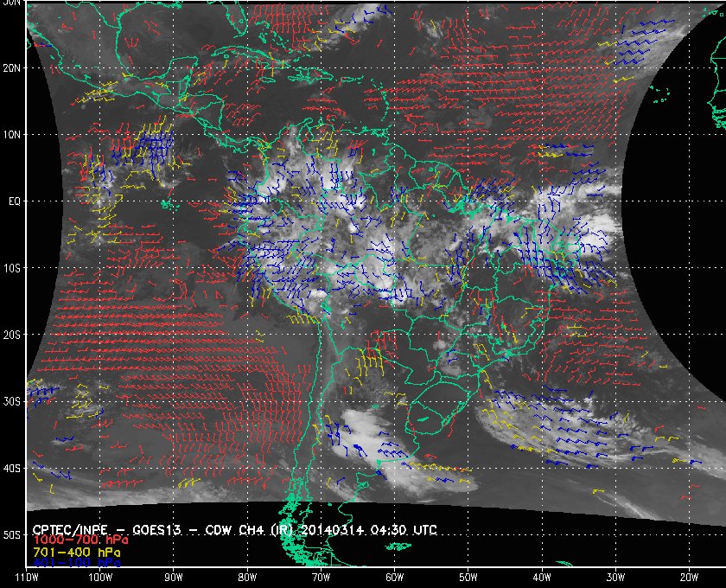Click the yellow 701-400 hPa legend entry
The height and width of the screenshot is (588, 726).
coord(77,553)
